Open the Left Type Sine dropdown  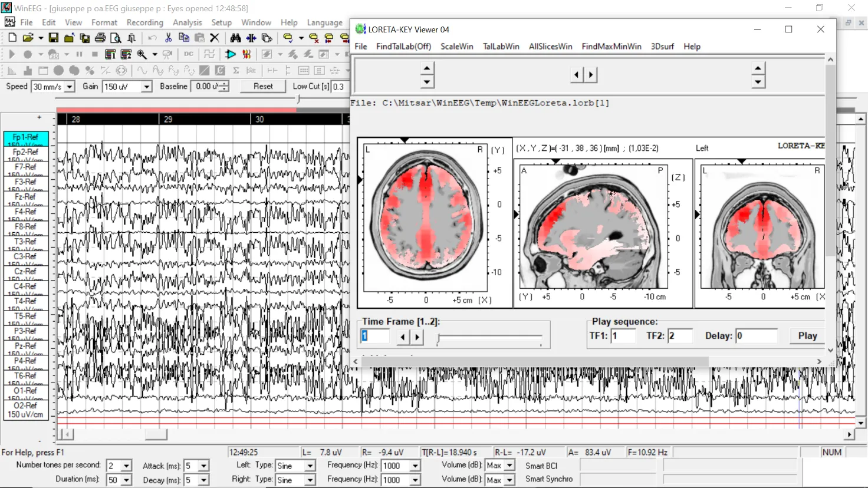pos(310,466)
